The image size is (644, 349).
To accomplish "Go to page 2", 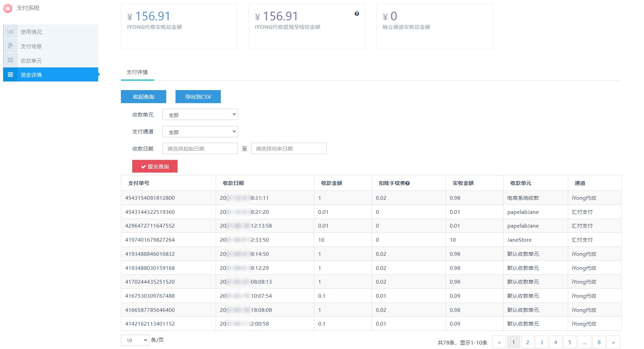I will click(x=528, y=342).
